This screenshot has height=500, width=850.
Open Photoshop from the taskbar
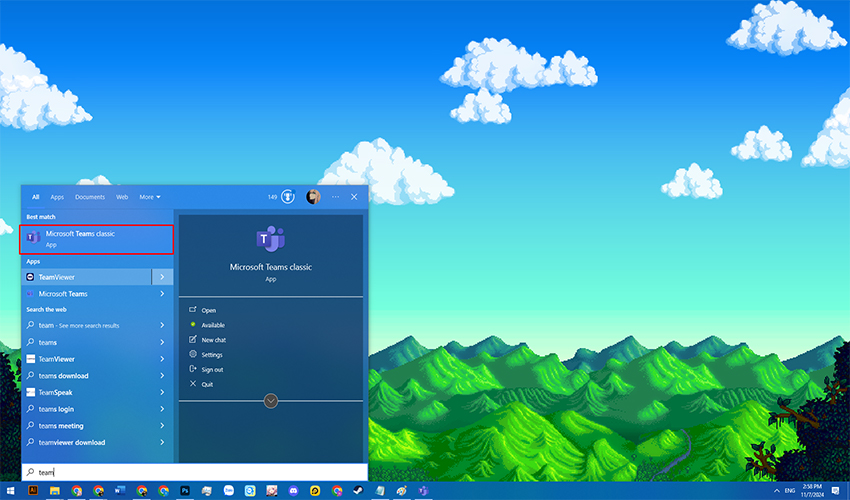185,491
